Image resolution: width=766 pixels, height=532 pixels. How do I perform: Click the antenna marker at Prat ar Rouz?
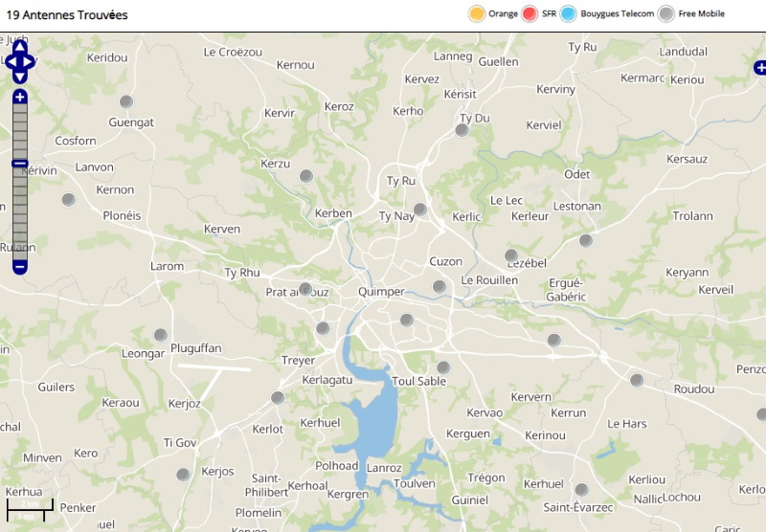coord(305,289)
